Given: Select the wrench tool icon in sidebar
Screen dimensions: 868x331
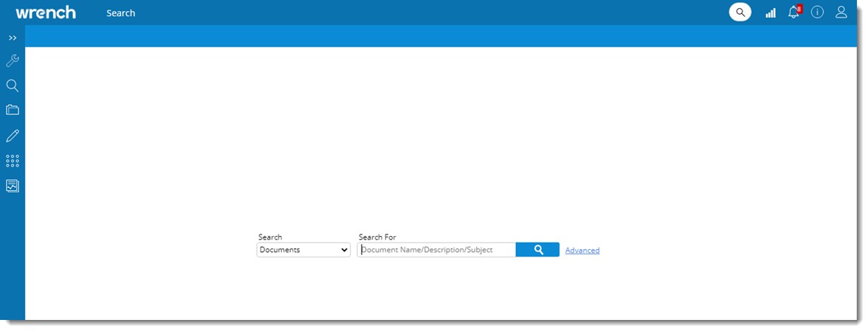Looking at the screenshot, I should tap(13, 61).
